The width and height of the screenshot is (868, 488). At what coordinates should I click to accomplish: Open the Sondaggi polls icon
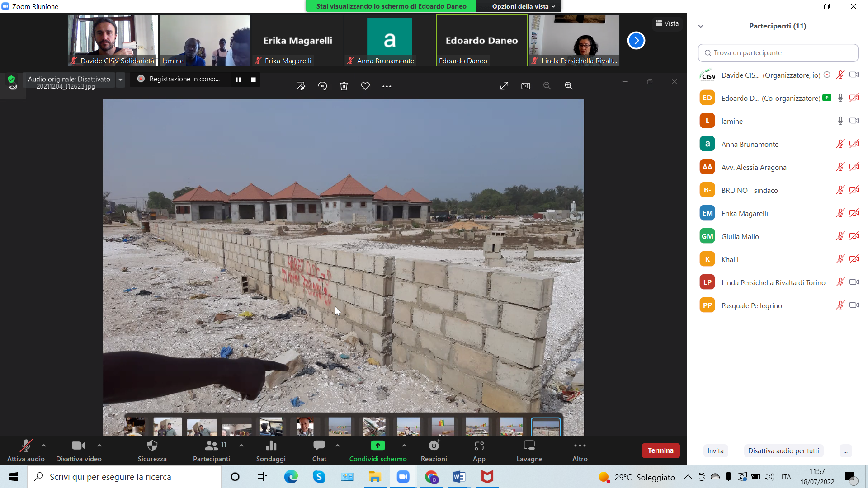[271, 446]
